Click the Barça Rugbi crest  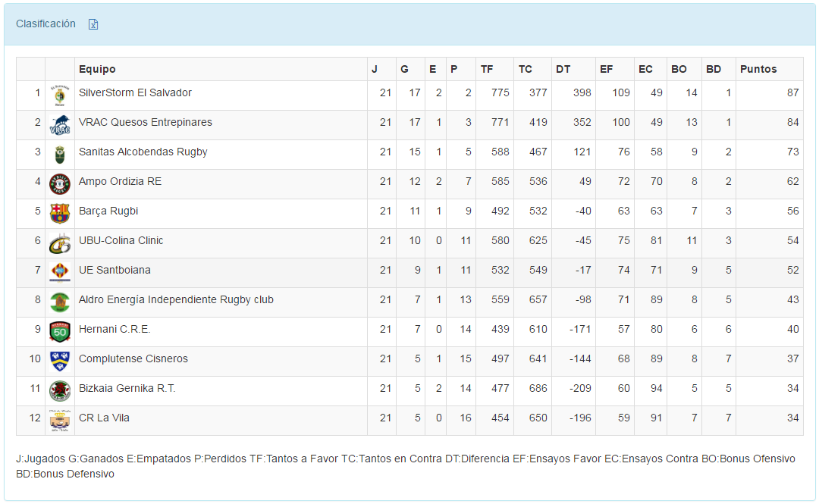pos(59,214)
